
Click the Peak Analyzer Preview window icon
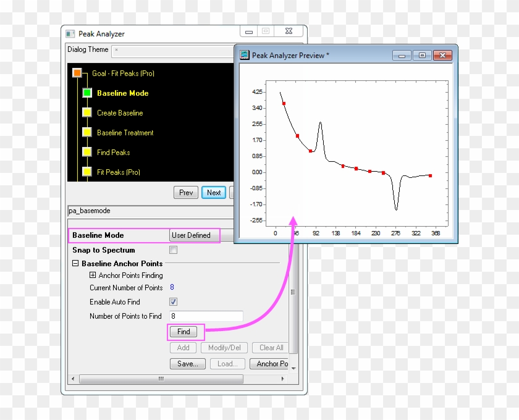click(244, 55)
